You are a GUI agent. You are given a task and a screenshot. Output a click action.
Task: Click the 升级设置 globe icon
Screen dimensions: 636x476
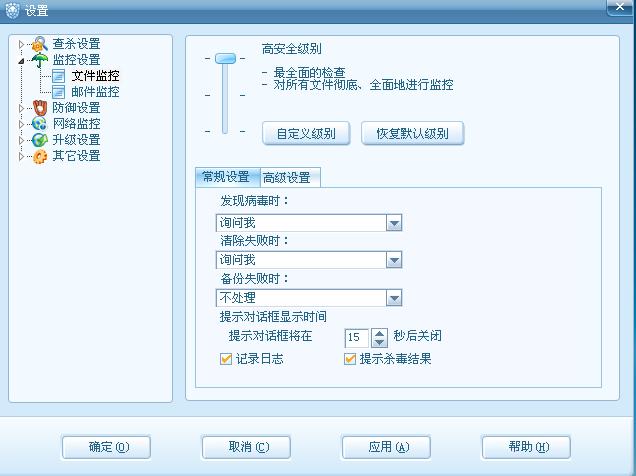40,140
